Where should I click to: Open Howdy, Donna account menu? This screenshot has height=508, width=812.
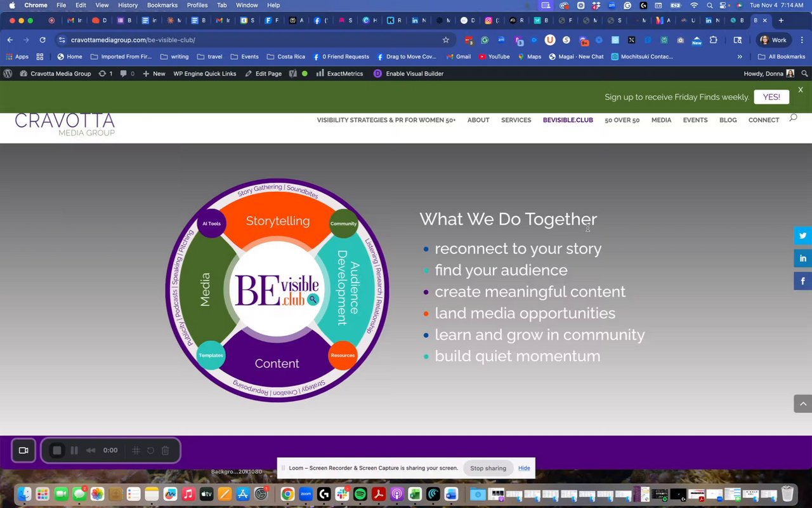tap(769, 74)
